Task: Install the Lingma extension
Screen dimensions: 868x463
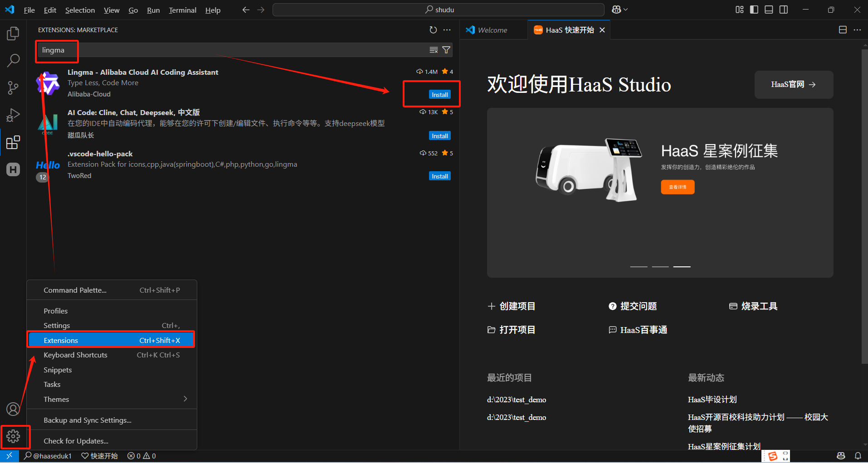Action: click(x=439, y=94)
